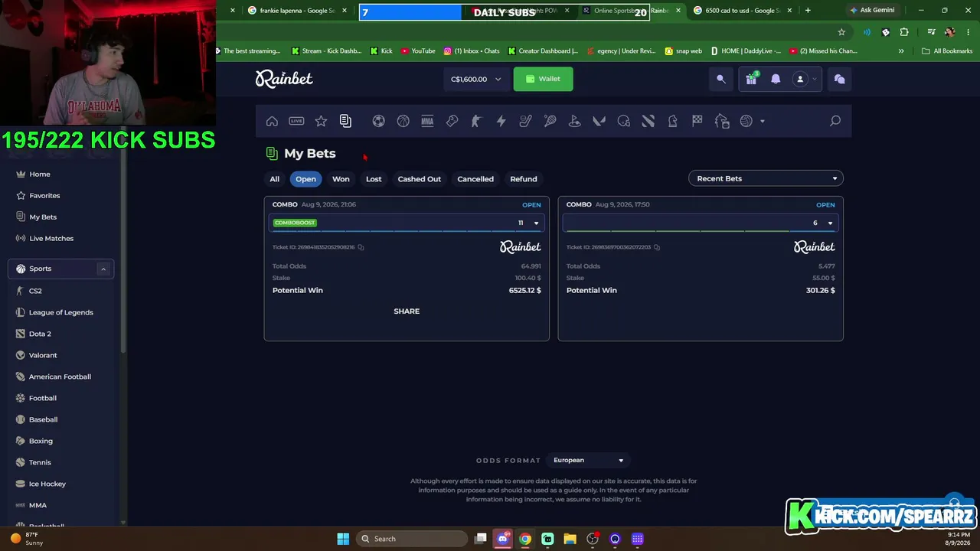This screenshot has width=980, height=551.
Task: Change the European odds format dropdown
Action: 588,460
